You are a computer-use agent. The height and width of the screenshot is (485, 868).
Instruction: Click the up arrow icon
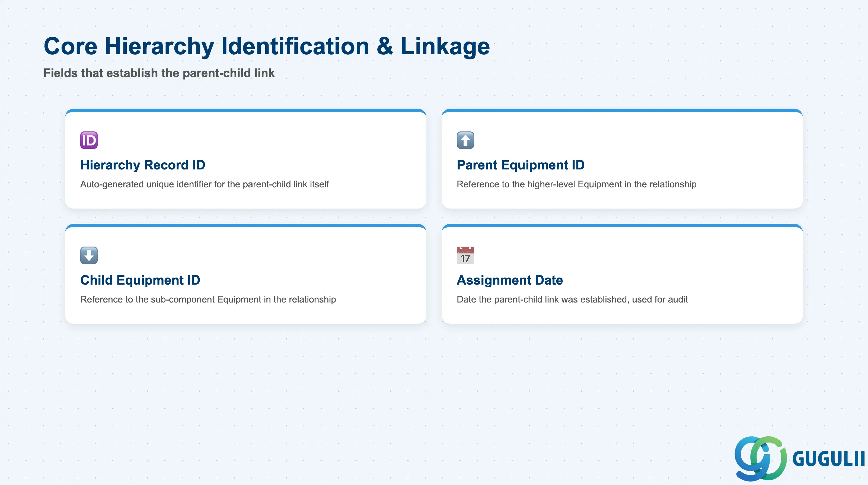(x=465, y=140)
